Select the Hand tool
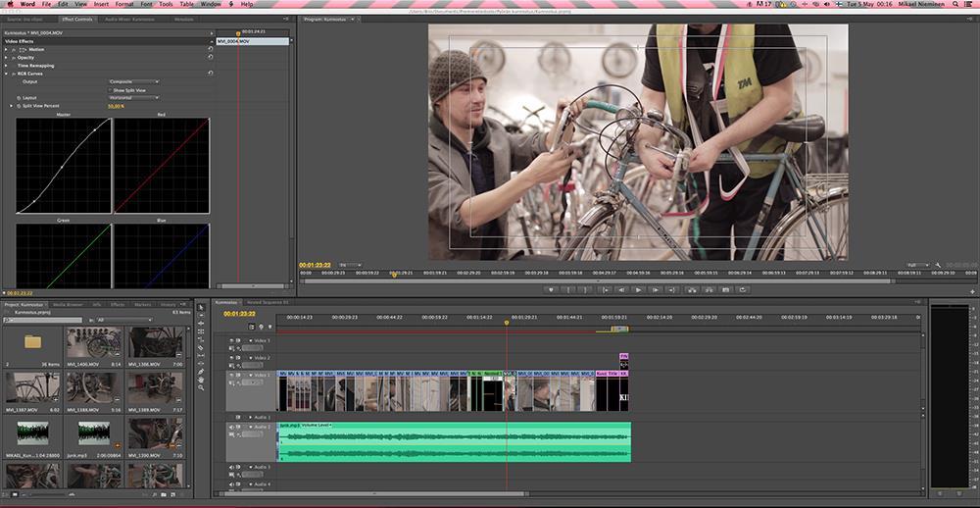Image resolution: width=980 pixels, height=508 pixels. (x=201, y=381)
